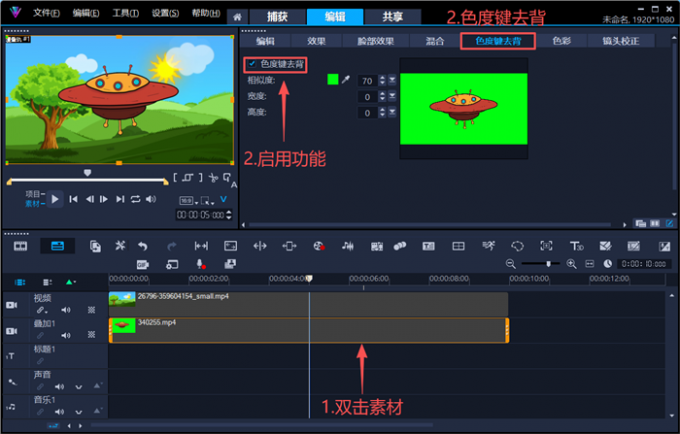Screen dimensions: 680x434
Task: Open the green add-track dropdown
Action: pyautogui.click(x=71, y=282)
